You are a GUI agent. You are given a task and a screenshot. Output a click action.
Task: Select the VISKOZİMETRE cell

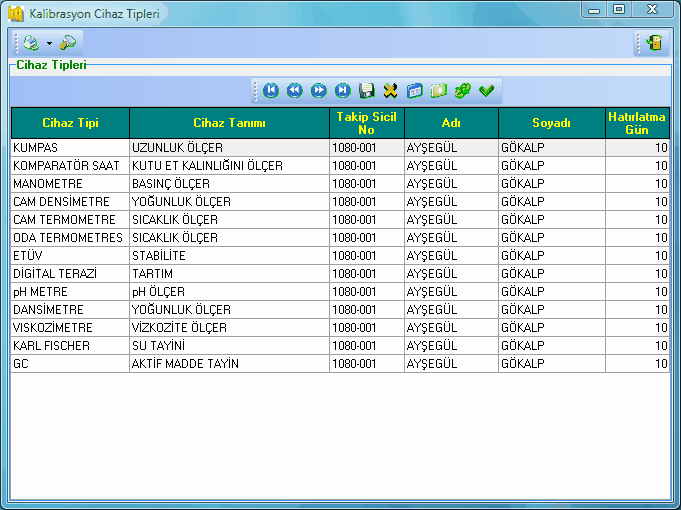point(70,328)
